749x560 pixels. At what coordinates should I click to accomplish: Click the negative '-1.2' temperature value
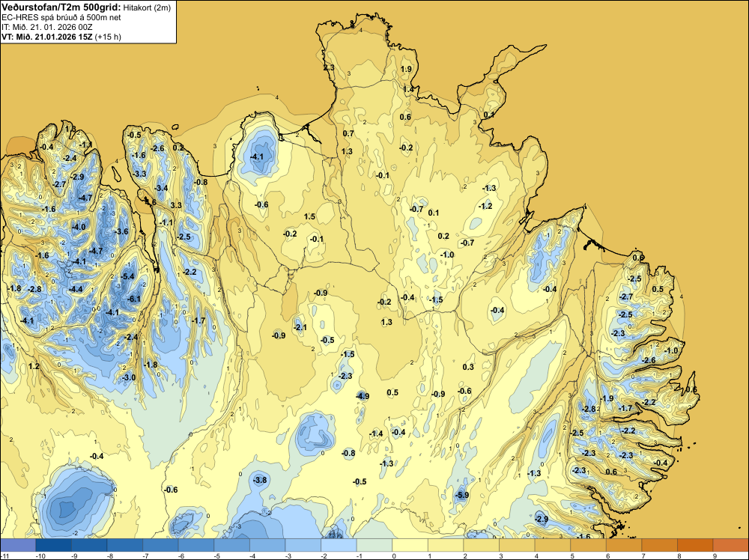[x=485, y=206]
